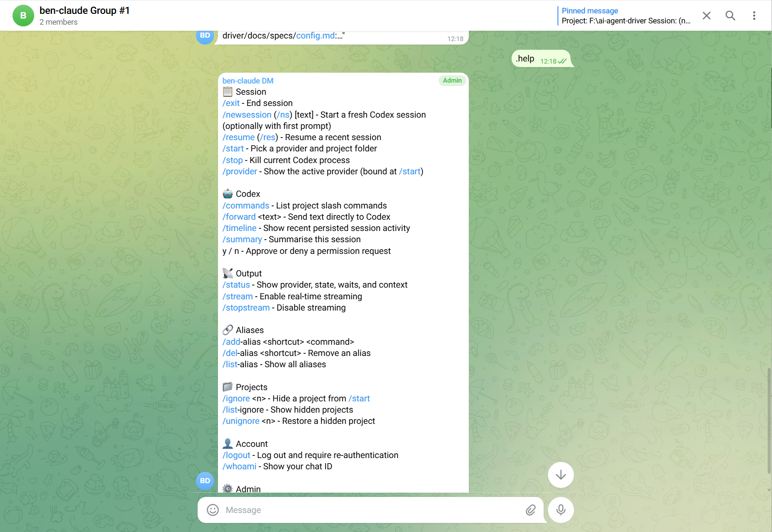The height and width of the screenshot is (532, 772).
Task: Click the /list link in list-alias
Action: (230, 364)
